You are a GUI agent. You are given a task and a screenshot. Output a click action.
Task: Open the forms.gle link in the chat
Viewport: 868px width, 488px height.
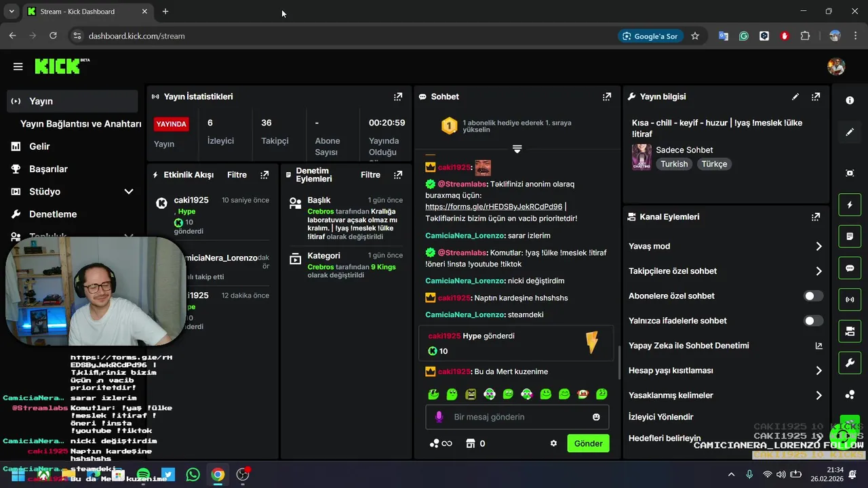[494, 207]
